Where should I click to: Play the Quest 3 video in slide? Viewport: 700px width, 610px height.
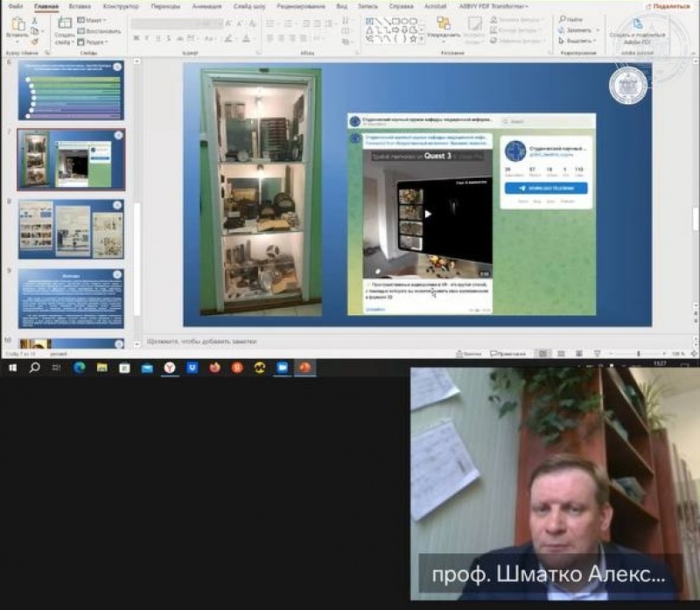coord(428,214)
